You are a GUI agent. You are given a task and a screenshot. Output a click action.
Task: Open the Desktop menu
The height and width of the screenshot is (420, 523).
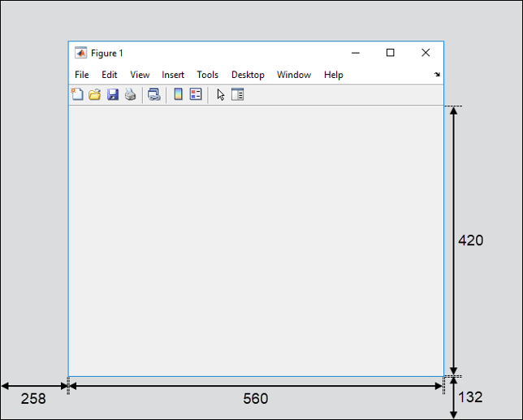[248, 75]
